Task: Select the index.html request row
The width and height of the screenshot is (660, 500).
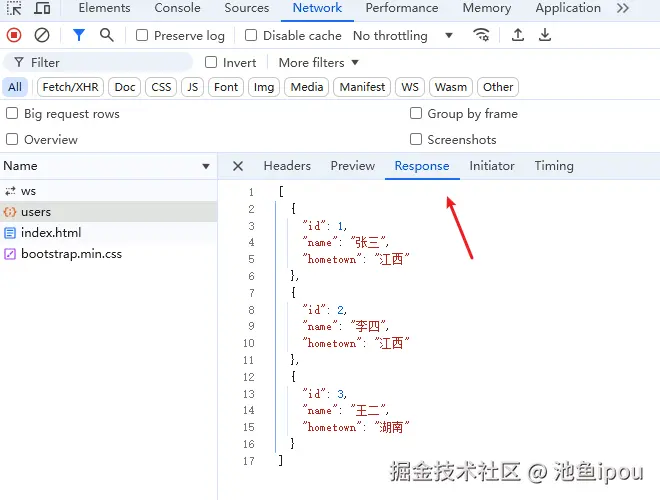Action: click(x=109, y=233)
